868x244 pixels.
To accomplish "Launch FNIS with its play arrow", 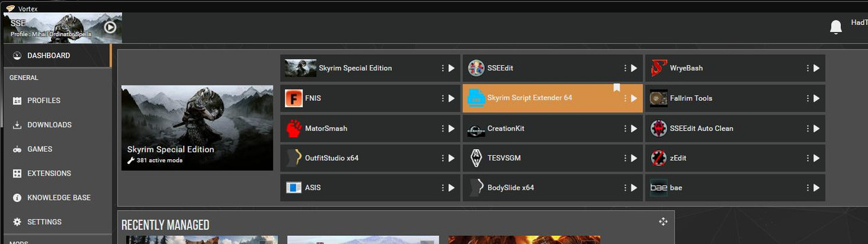I will click(451, 98).
